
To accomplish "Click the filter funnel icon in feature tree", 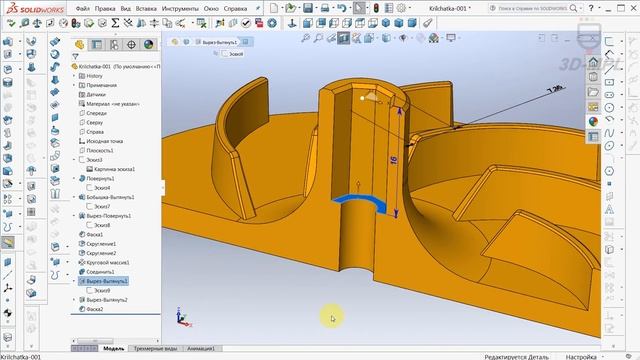I will pos(76,56).
